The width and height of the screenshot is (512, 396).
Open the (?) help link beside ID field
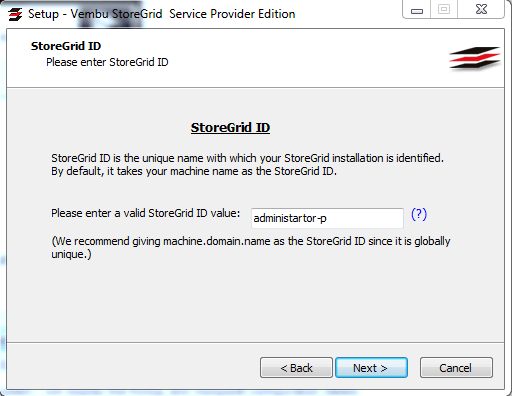tap(419, 214)
